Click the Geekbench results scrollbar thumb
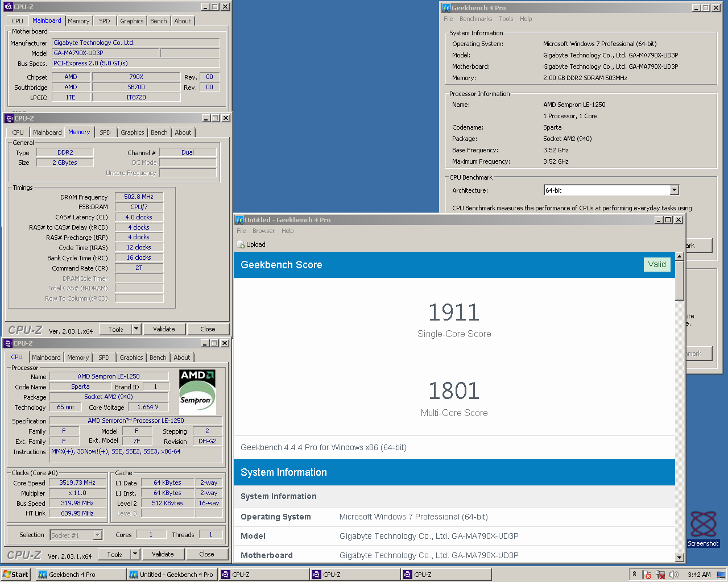Image resolution: width=728 pixels, height=582 pixels. [x=680, y=281]
